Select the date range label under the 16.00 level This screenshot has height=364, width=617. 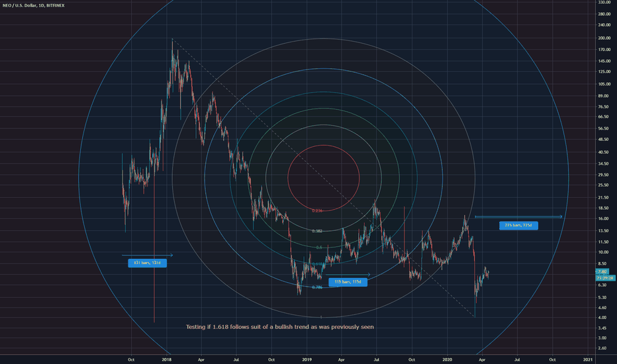tap(518, 226)
